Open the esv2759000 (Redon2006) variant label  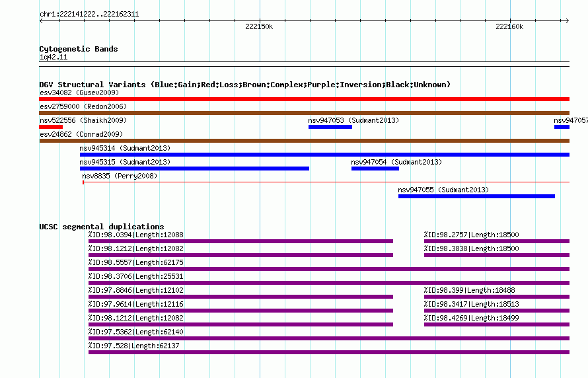[x=83, y=106]
